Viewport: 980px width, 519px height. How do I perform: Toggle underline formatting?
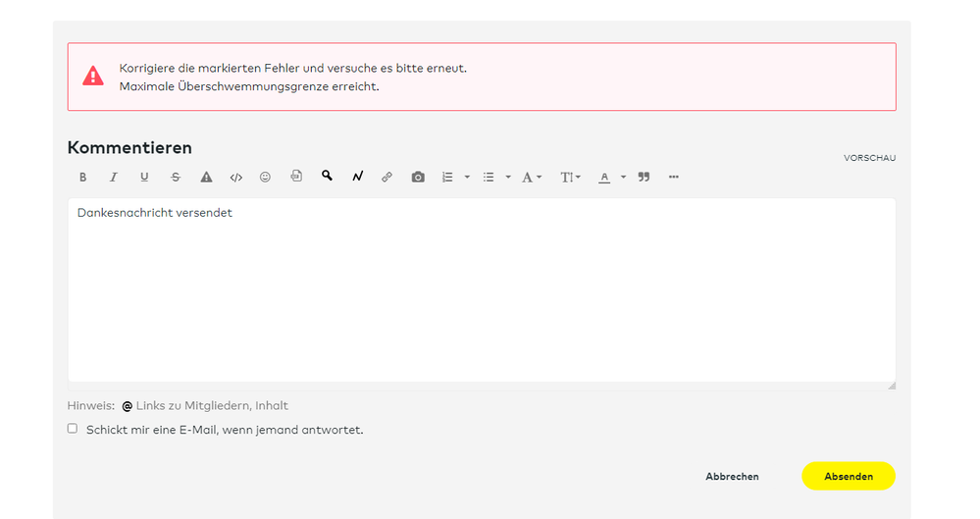(x=144, y=177)
